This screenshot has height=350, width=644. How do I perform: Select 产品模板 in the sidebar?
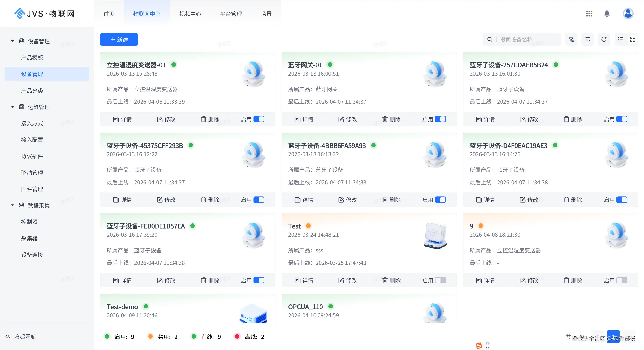coord(32,58)
